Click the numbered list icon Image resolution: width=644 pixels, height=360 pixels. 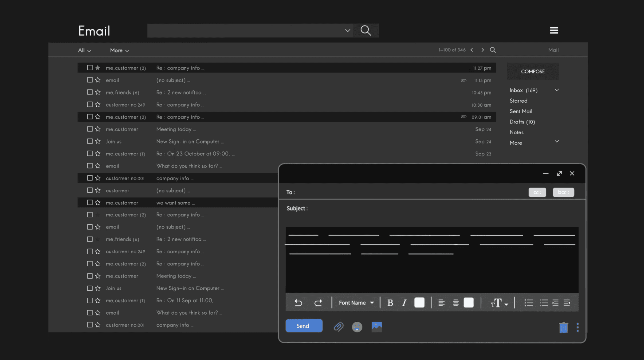[529, 303]
